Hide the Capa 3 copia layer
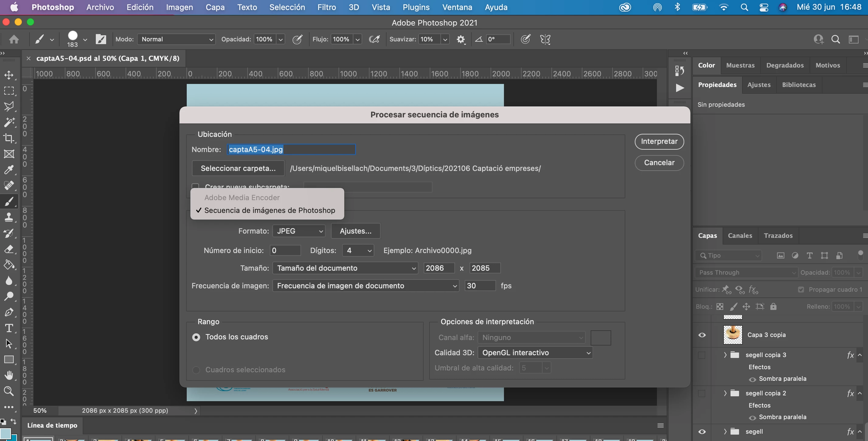Image resolution: width=868 pixels, height=441 pixels. point(702,335)
